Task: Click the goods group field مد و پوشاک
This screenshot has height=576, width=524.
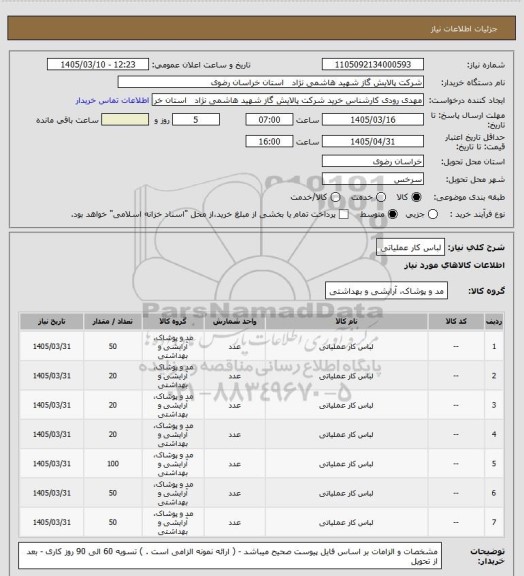Action: point(386,291)
